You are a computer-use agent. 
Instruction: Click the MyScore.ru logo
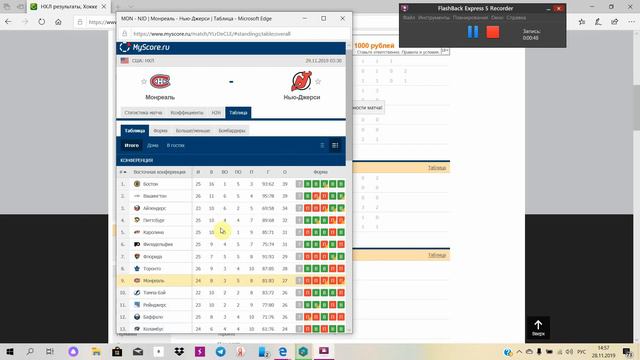point(144,47)
